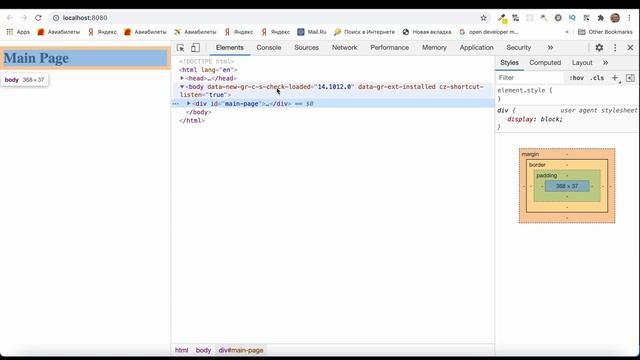Show hidden bookmarks chevron
This screenshot has width=640, height=360.
click(x=567, y=31)
